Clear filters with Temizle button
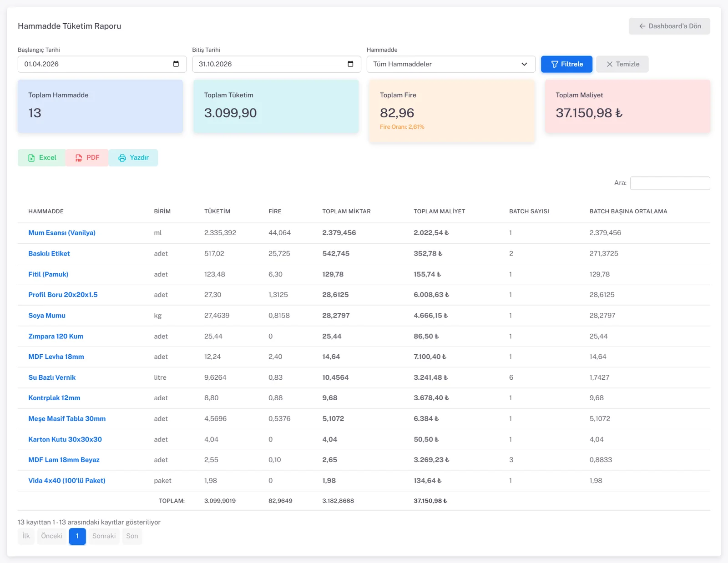Viewport: 728px width, 563px height. 622,64
